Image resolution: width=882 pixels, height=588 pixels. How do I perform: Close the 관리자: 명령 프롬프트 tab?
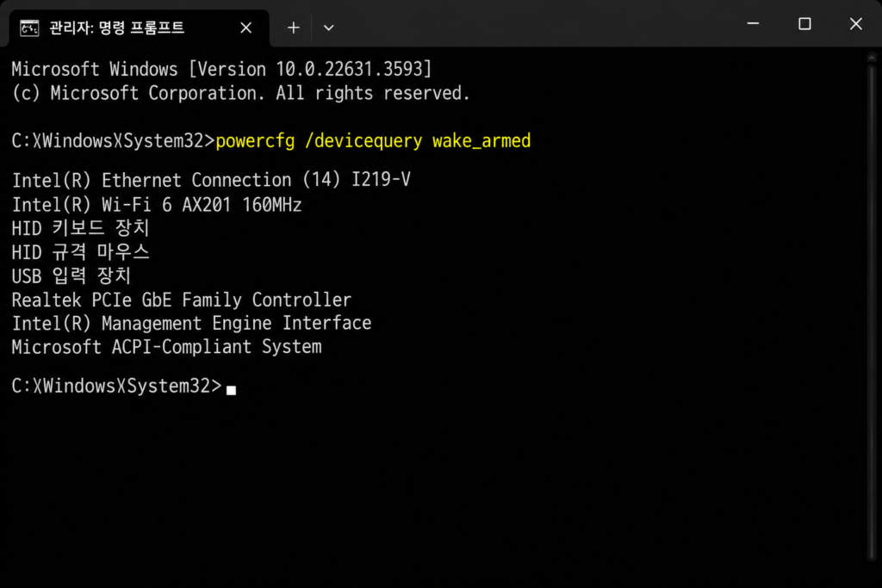coord(245,28)
